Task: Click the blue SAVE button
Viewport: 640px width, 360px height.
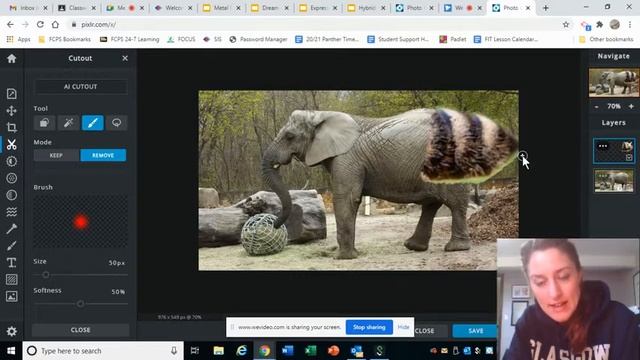Action: (x=475, y=331)
